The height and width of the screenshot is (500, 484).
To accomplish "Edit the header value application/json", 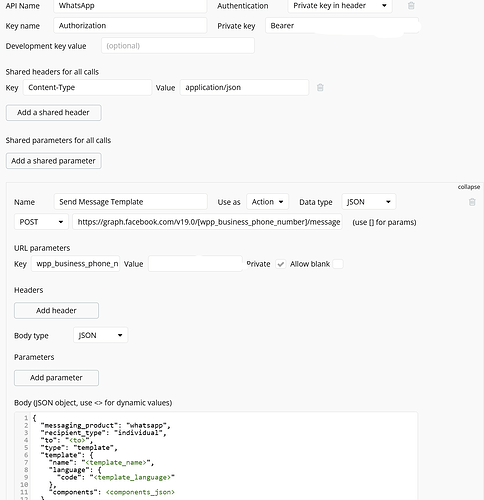I will 244,87.
